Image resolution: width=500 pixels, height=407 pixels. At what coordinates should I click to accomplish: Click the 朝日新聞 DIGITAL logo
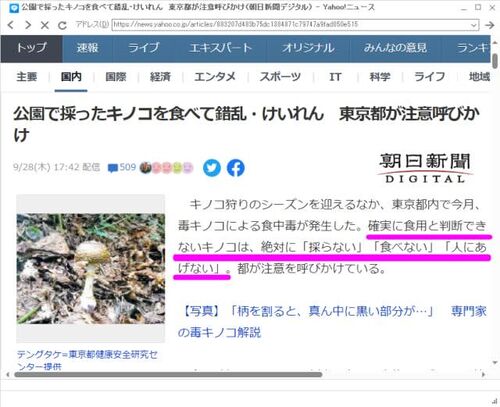tap(425, 168)
